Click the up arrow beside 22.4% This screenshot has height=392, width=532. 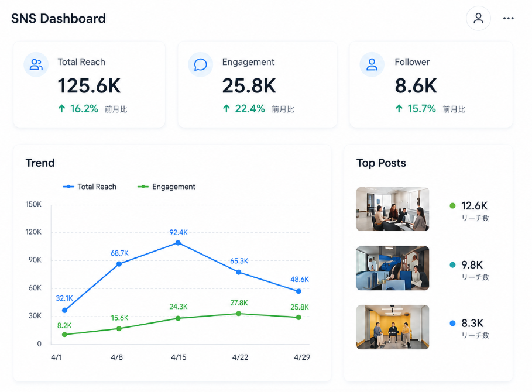point(226,108)
